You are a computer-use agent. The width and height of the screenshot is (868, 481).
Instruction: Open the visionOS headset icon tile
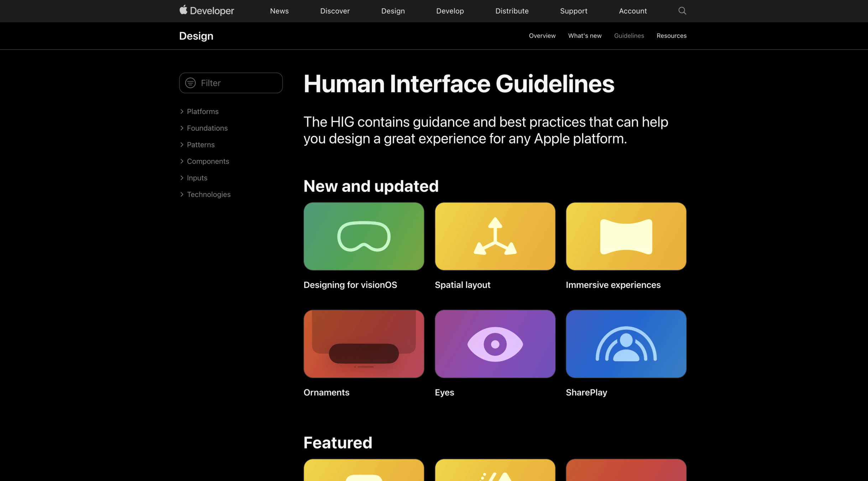tap(364, 236)
